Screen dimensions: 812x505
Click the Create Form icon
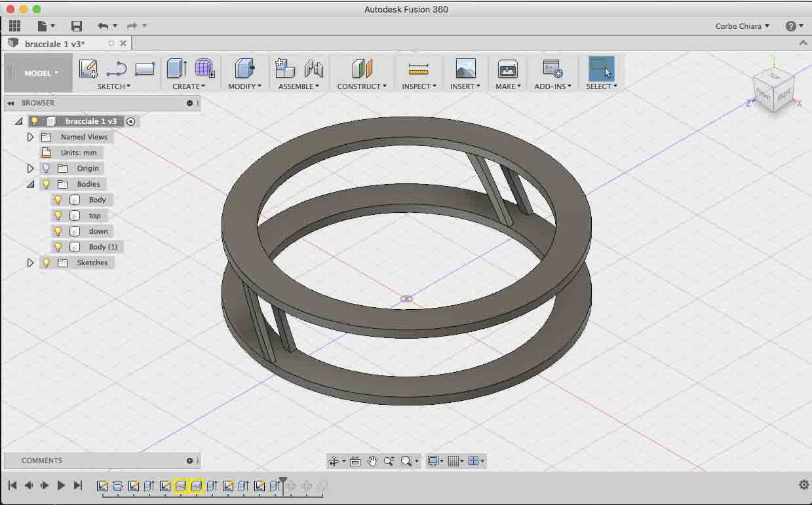204,68
